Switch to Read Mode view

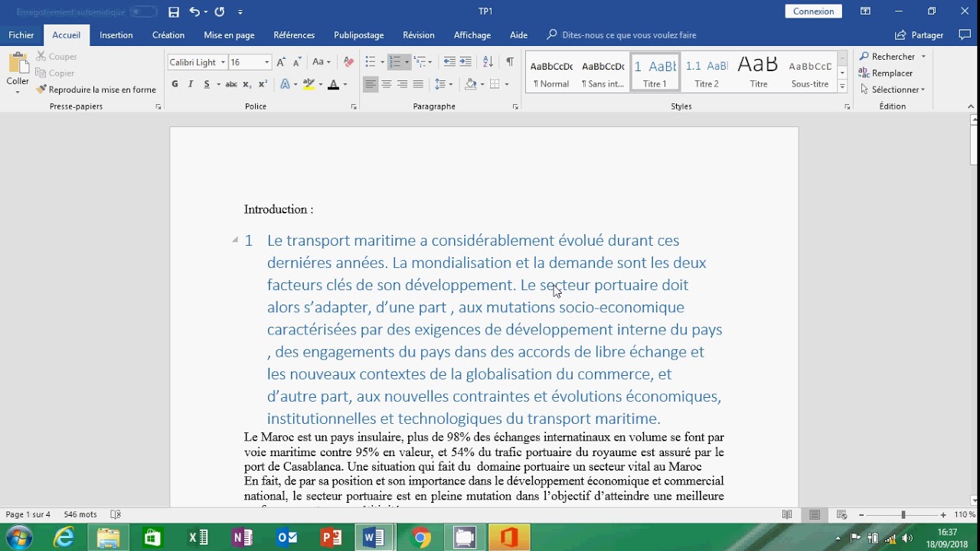(x=787, y=515)
